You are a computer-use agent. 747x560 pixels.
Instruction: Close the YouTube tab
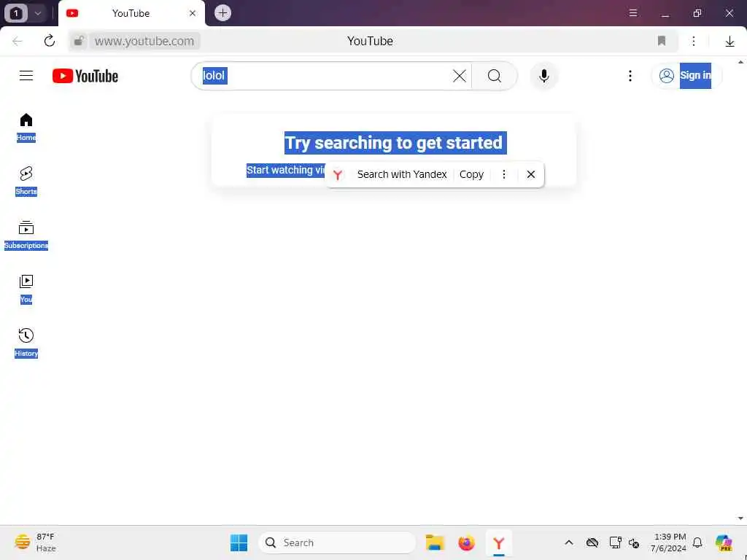(193, 13)
